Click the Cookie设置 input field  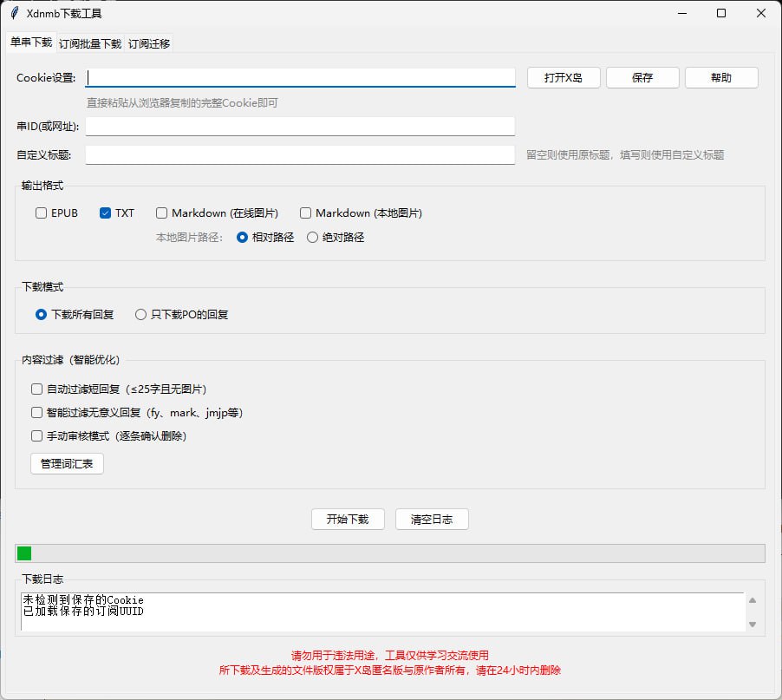pos(300,77)
